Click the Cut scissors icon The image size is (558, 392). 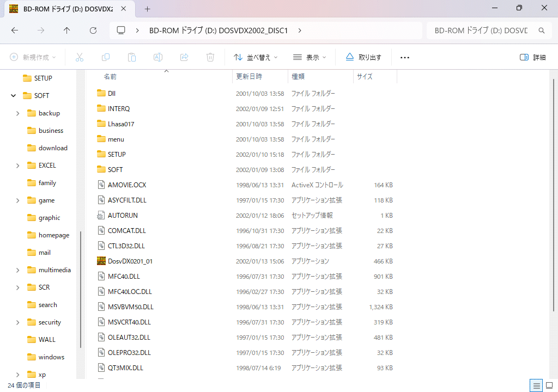tap(80, 57)
